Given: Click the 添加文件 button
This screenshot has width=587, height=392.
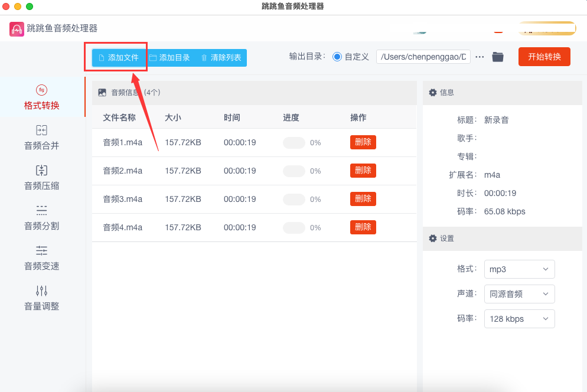Looking at the screenshot, I should 119,58.
